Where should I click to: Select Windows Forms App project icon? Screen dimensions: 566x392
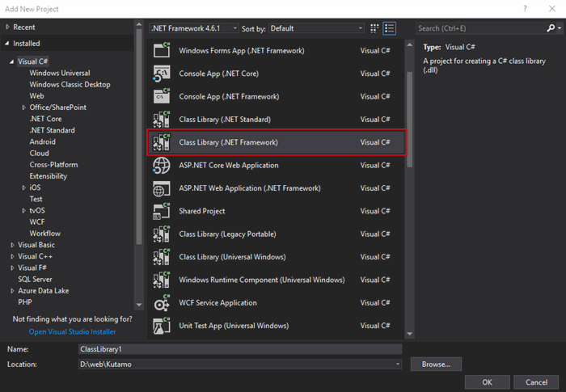point(162,51)
